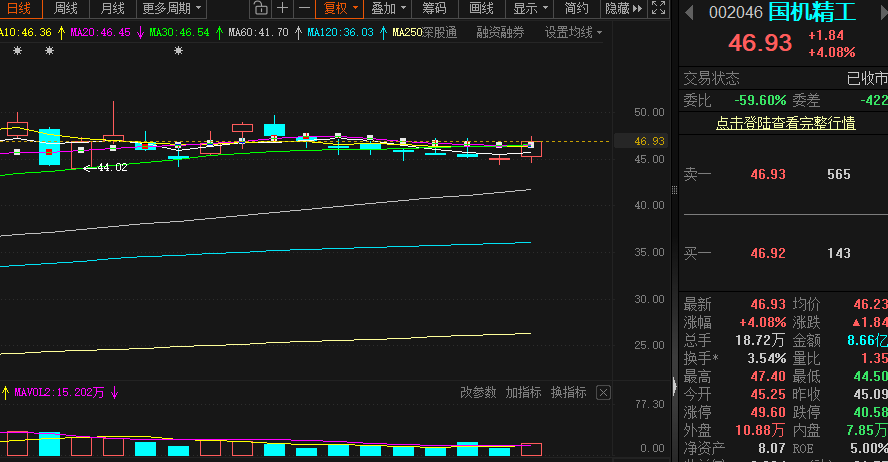The height and width of the screenshot is (462, 888).
Task: Click the 卖一 price 46.93
Action: pyautogui.click(x=768, y=174)
